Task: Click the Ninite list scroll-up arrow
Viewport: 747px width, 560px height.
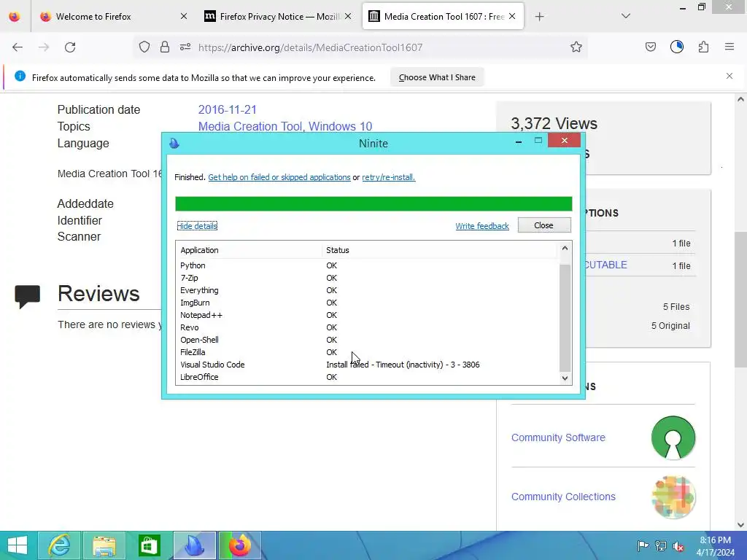Action: [x=565, y=248]
